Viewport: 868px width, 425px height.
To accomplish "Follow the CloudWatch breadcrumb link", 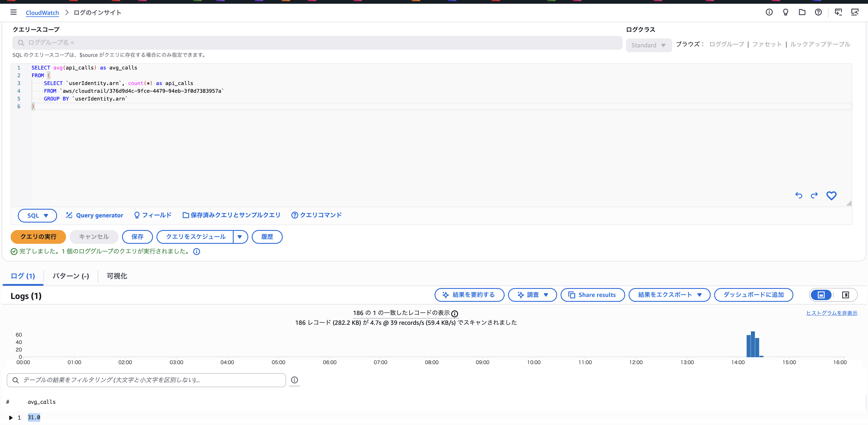I will (x=42, y=13).
